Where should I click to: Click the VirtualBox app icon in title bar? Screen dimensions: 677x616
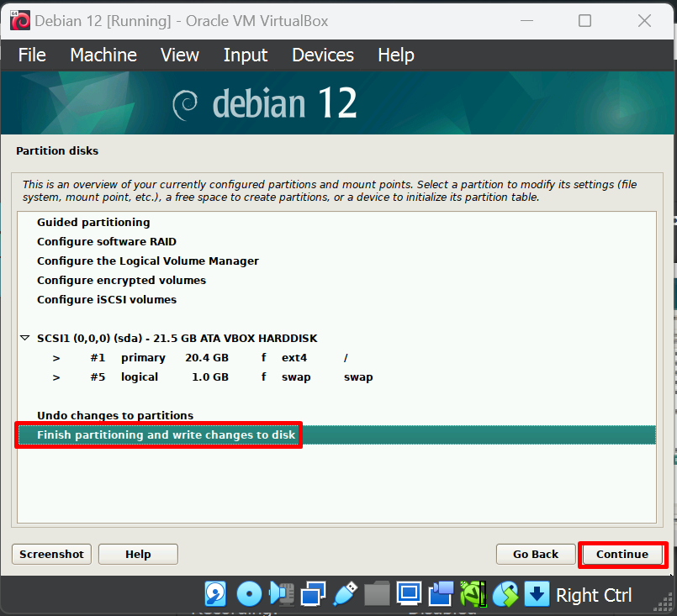point(20,21)
